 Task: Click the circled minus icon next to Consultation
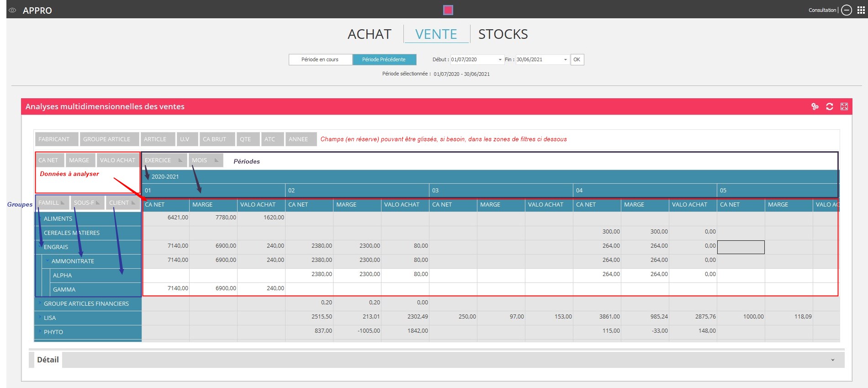pyautogui.click(x=847, y=10)
